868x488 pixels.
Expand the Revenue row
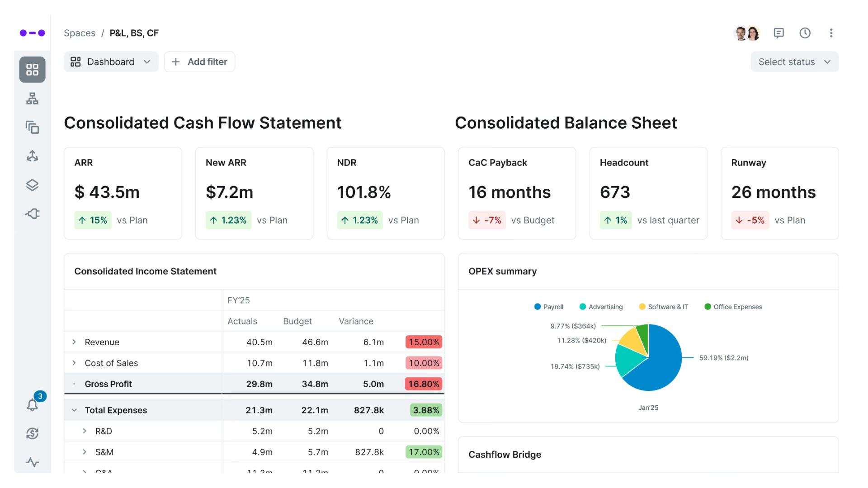(x=74, y=342)
